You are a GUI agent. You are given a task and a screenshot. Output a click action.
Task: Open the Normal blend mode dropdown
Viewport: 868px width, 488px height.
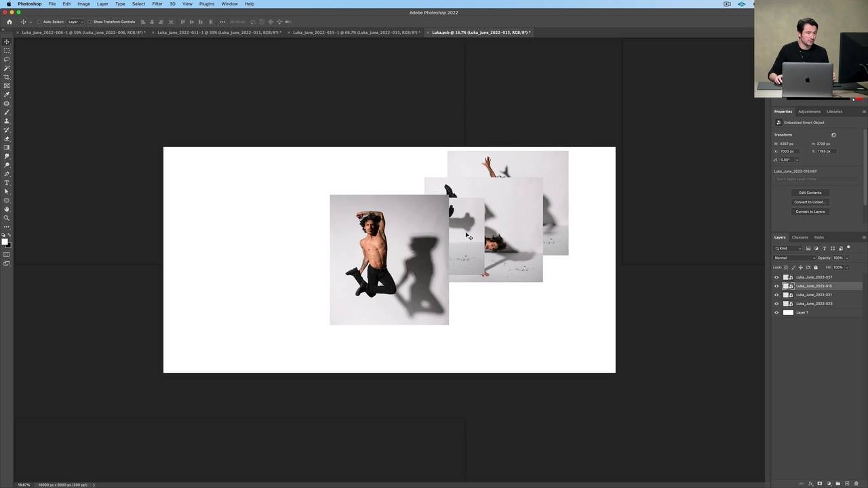tap(795, 258)
